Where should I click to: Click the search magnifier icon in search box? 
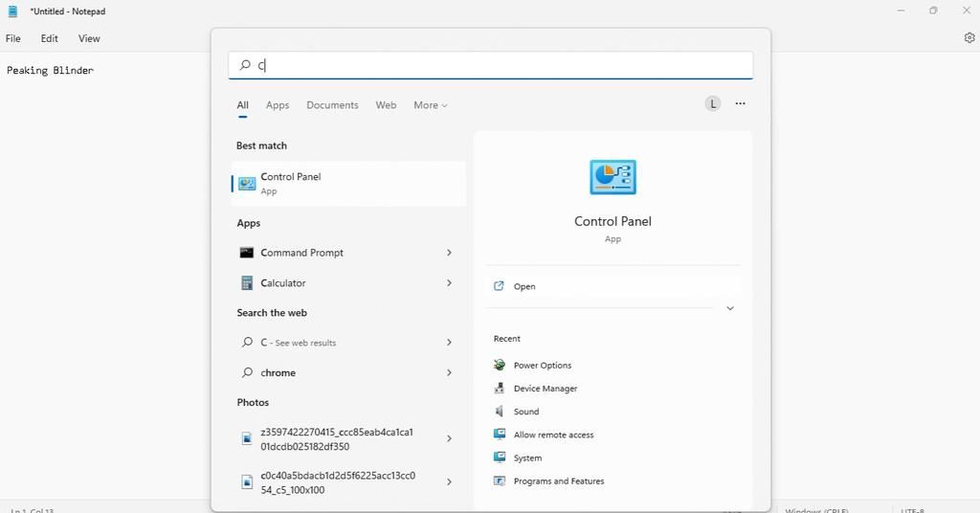coord(245,65)
